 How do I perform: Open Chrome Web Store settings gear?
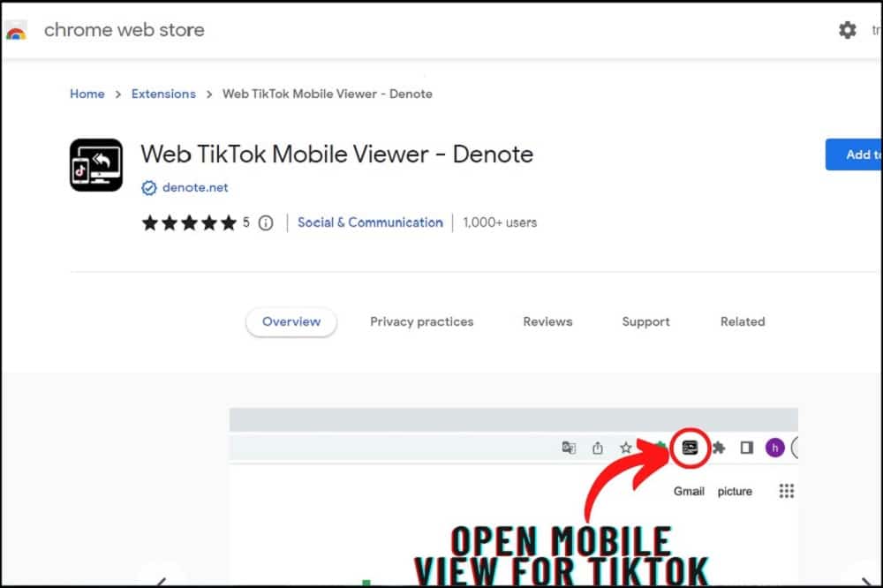847,30
